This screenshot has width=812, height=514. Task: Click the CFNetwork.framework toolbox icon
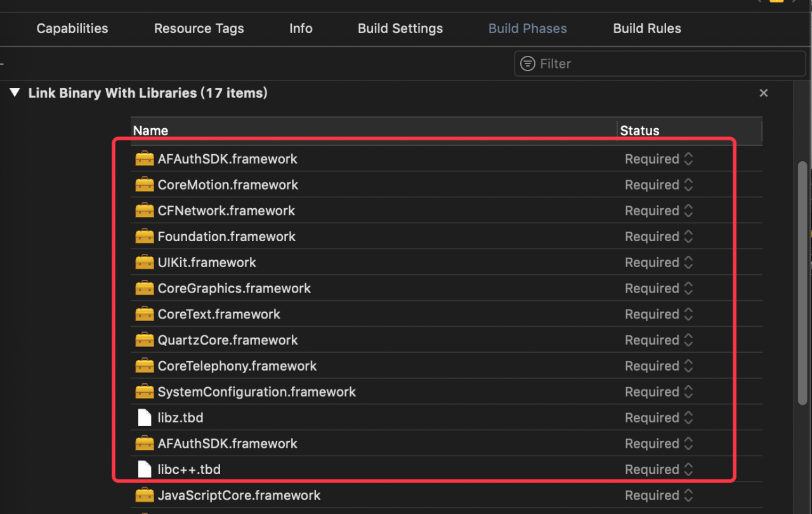click(145, 211)
